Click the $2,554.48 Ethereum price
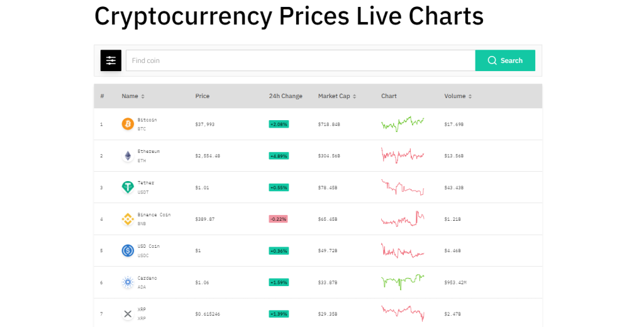This screenshot has width=644, height=327. point(208,156)
